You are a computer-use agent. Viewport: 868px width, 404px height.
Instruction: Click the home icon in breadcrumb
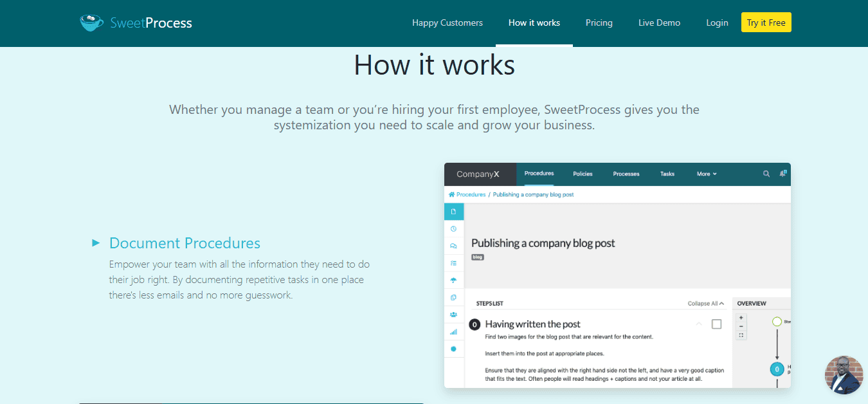(x=452, y=194)
